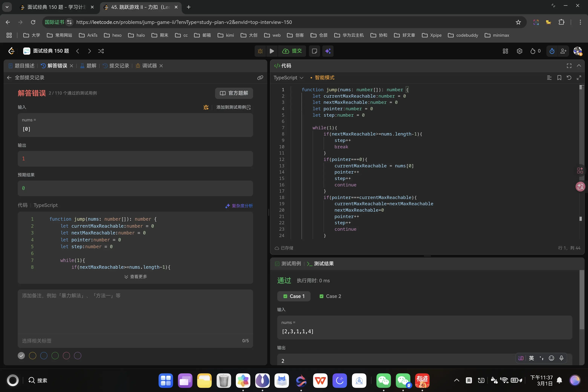Open the TypeScript language dropdown
This screenshot has width=588, height=392.
click(288, 78)
